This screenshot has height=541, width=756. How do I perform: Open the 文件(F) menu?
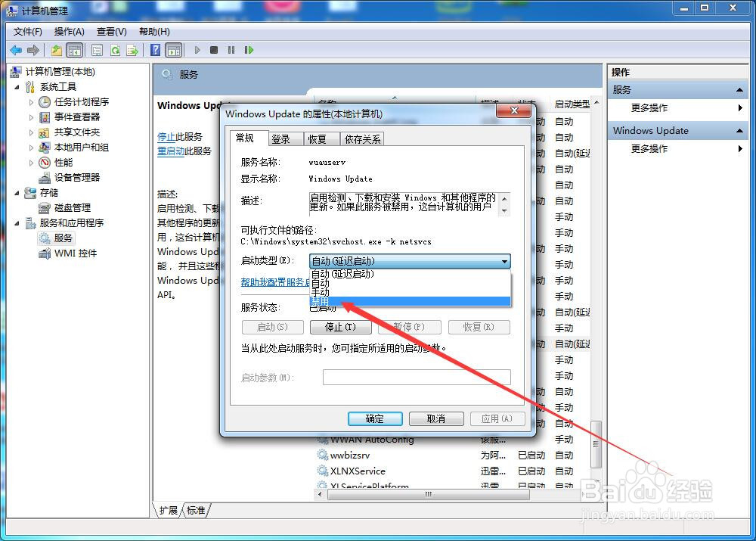pos(28,31)
